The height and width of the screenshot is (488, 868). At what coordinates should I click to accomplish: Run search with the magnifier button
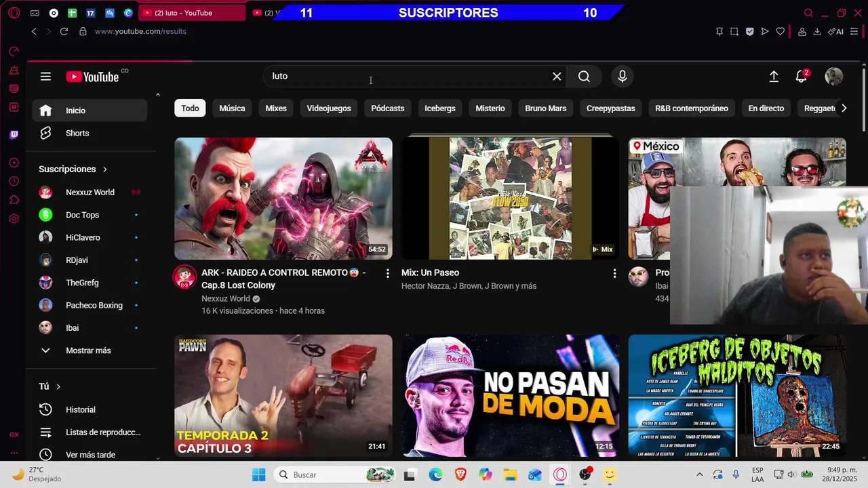[x=584, y=77]
